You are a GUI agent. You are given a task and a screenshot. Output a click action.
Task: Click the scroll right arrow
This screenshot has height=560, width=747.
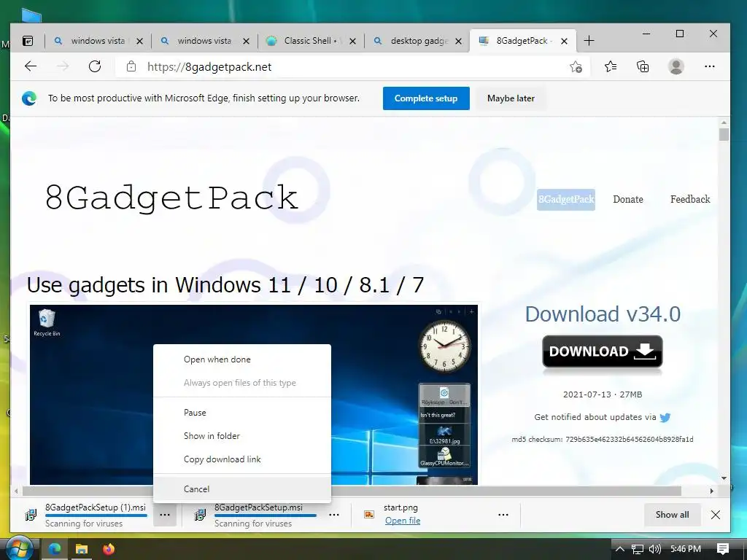pyautogui.click(x=712, y=491)
